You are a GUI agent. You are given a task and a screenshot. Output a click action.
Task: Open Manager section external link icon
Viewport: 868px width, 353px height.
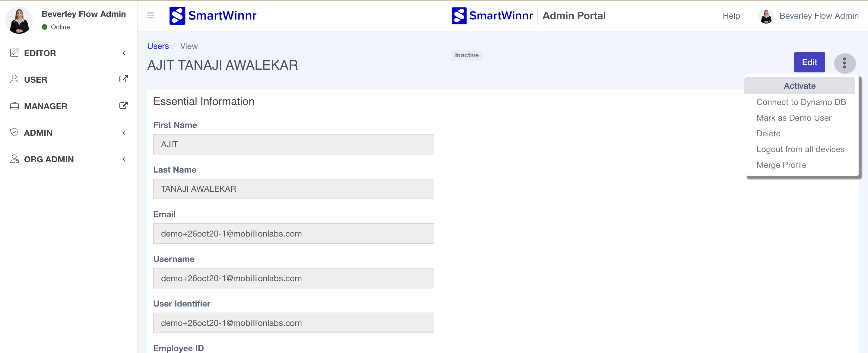(x=123, y=106)
